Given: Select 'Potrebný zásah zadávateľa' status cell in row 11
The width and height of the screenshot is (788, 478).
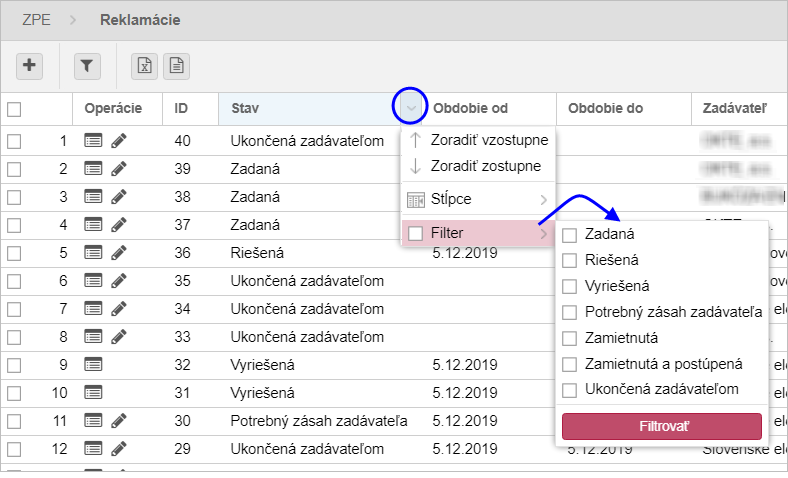Looking at the screenshot, I should (319, 421).
